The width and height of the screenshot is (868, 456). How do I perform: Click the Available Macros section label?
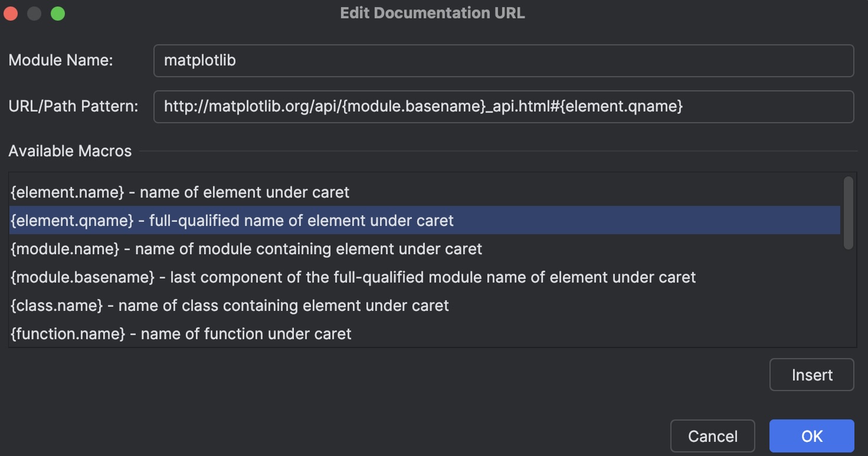(70, 151)
